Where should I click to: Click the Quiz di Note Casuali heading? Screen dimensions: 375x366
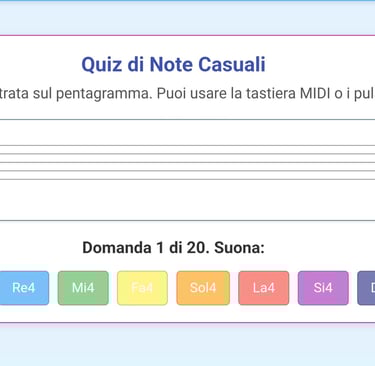(x=173, y=64)
